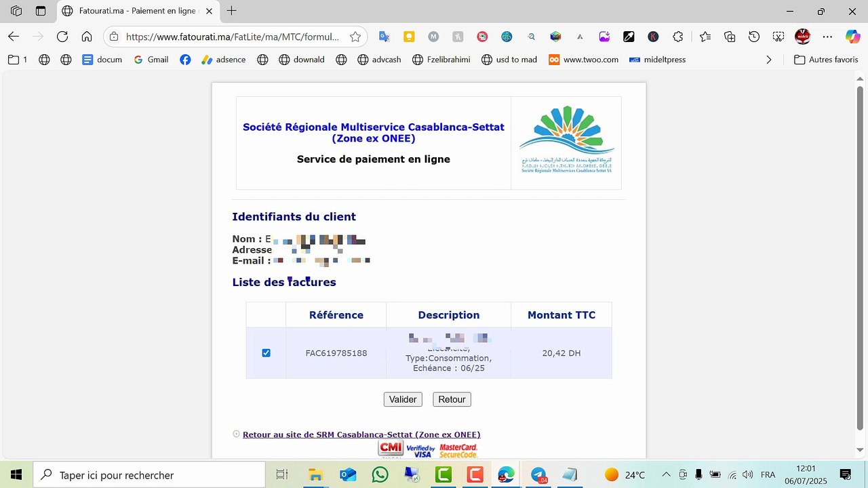Viewport: 868px width, 488px height.
Task: Click the page vertical scrollbar
Action: [860, 258]
